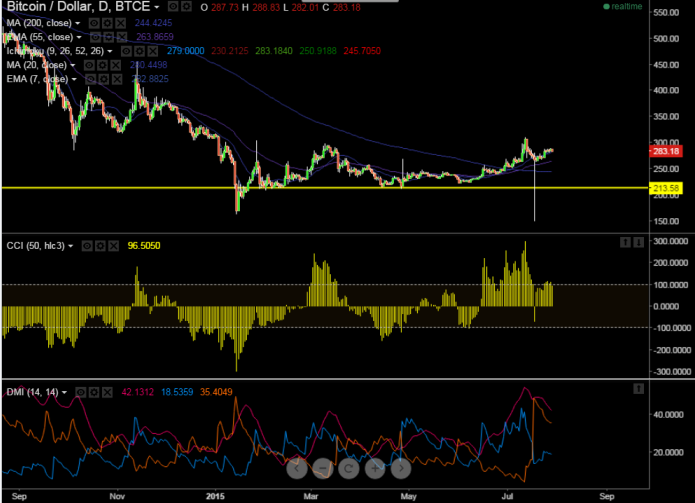Remove the MA (200, close) indicator
Viewport: 695px width, 503px height.
pyautogui.click(x=121, y=23)
